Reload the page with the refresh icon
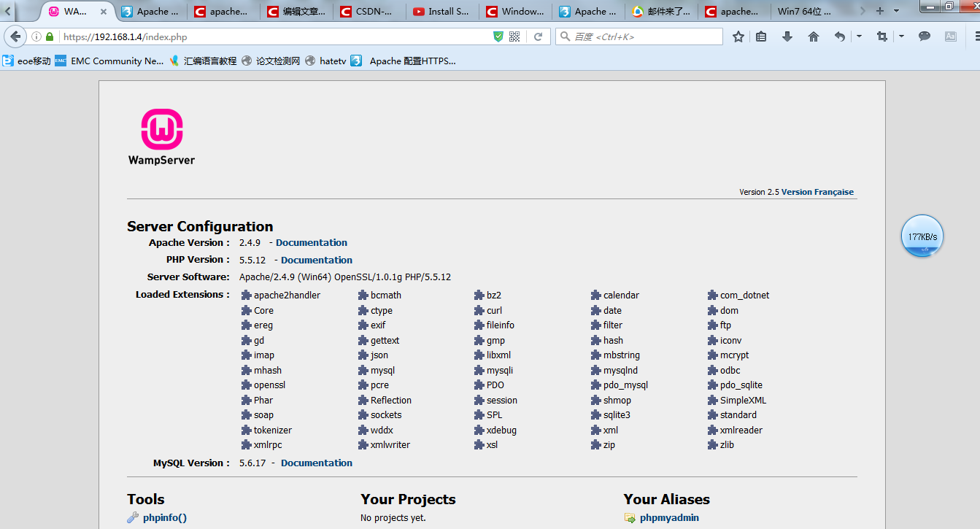This screenshot has height=529, width=980. click(539, 36)
